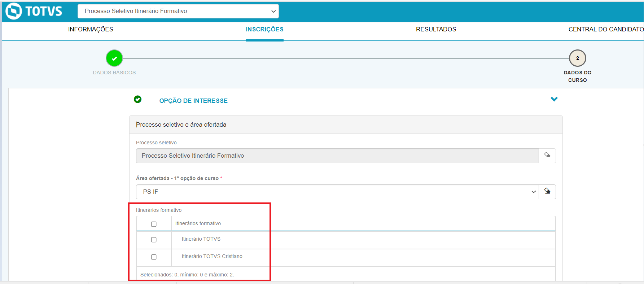Open the Central do Candidato tab

click(x=606, y=29)
